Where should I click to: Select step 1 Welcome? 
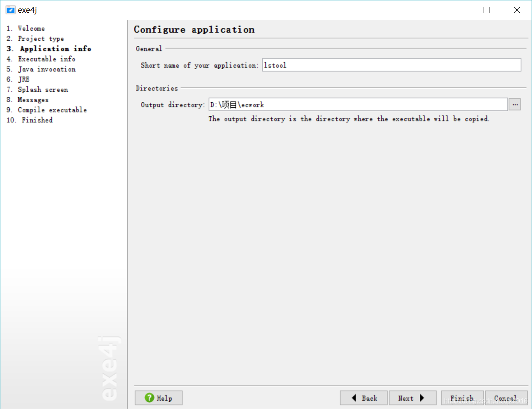25,28
